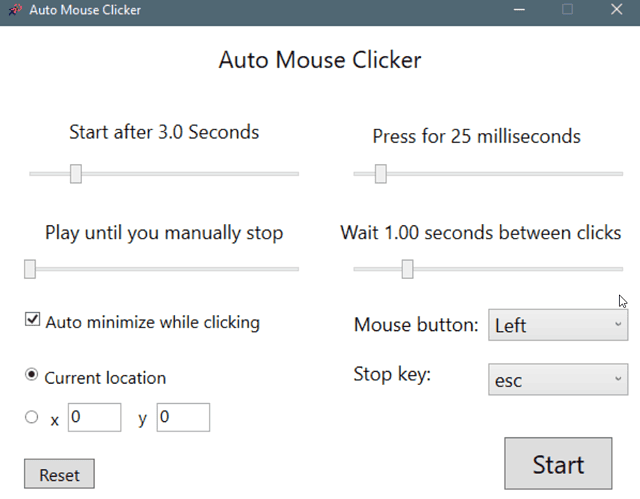Viewport: 640px width, 499px height.
Task: Select the Current location radio button
Action: (31, 375)
